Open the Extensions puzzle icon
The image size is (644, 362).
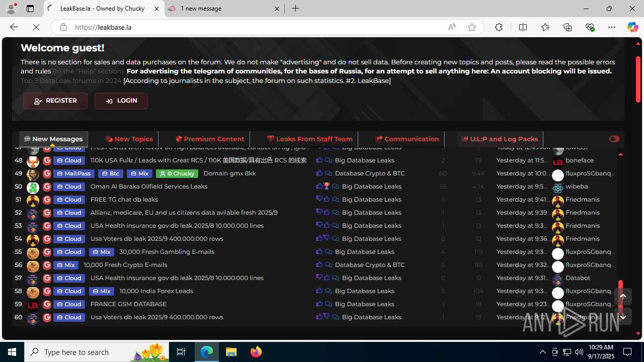[x=499, y=27]
